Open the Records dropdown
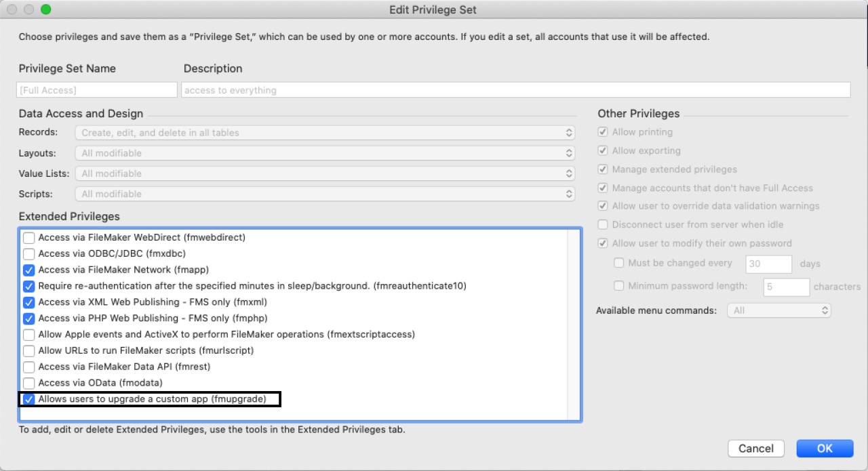The height and width of the screenshot is (471, 868). tap(325, 133)
